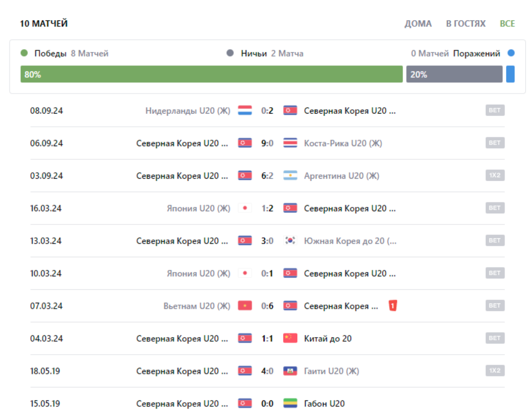This screenshot has height=420, width=531.
Task: Click 1X2 button for Haiti match
Action: [x=495, y=371]
